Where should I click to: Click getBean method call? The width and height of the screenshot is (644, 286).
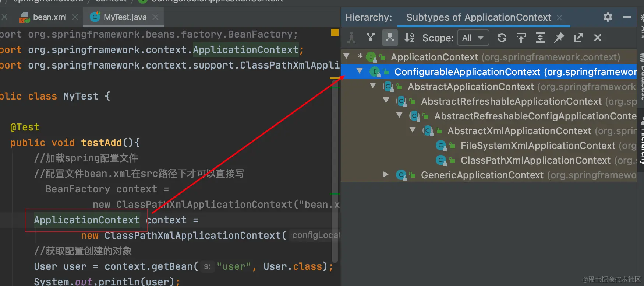pos(172,266)
